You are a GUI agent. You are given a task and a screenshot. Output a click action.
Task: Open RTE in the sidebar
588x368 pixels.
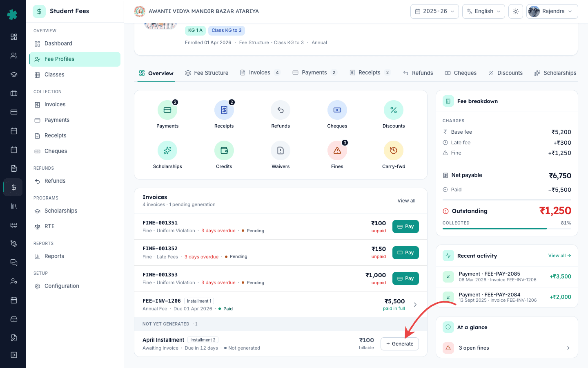click(75, 227)
